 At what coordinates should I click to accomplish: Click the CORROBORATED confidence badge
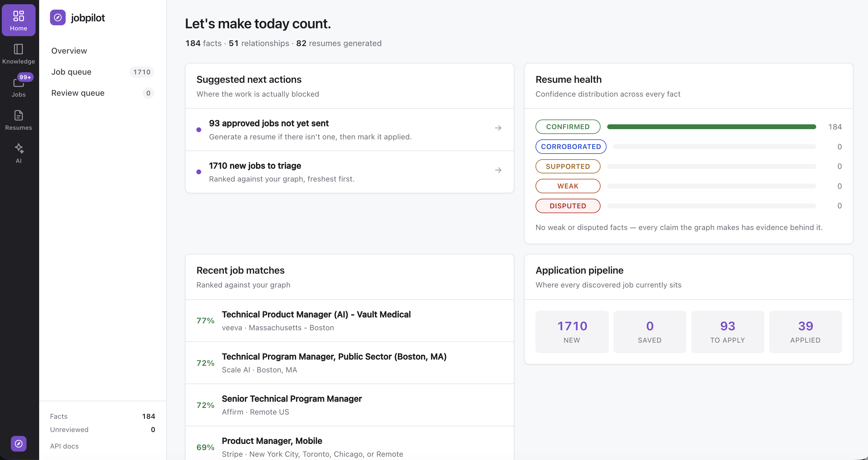(x=571, y=147)
